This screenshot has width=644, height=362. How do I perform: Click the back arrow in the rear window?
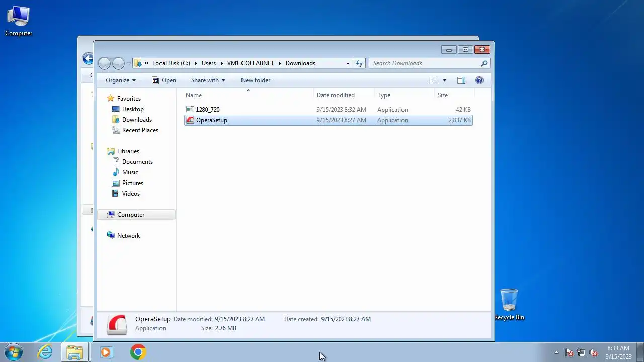click(x=88, y=59)
